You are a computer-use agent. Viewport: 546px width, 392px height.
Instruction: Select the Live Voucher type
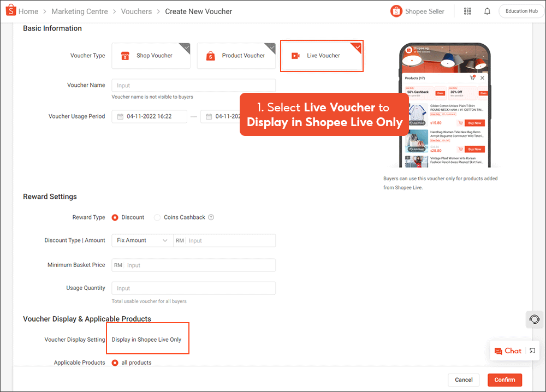click(322, 56)
